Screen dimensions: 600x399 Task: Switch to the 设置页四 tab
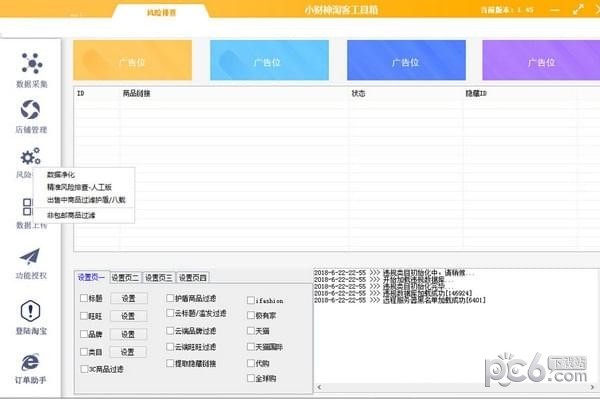point(193,278)
